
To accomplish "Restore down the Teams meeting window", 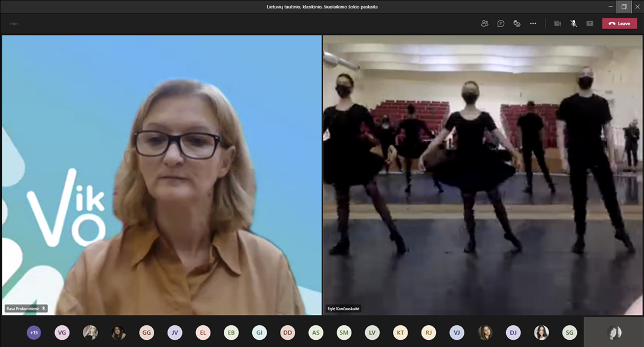I will 624,7.
